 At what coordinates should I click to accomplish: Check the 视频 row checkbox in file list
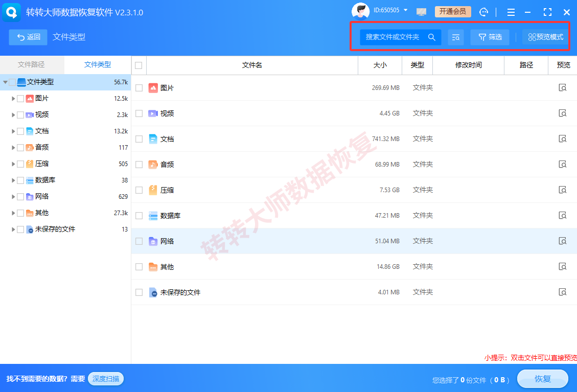pyautogui.click(x=139, y=113)
